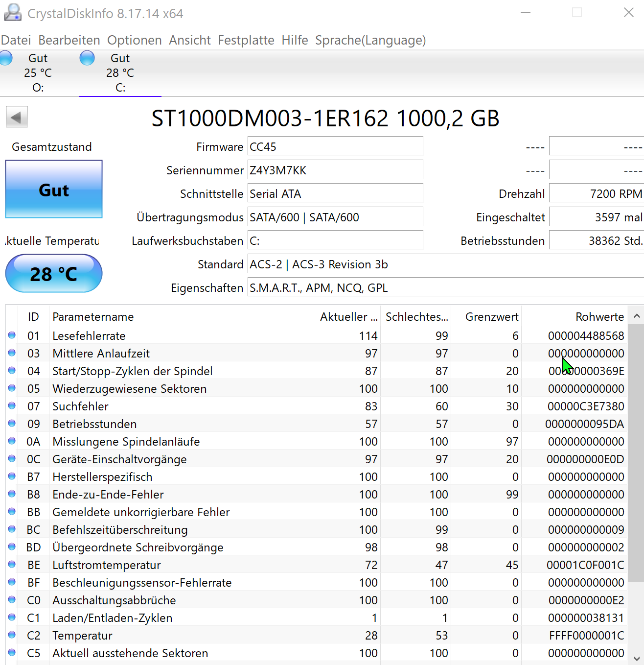
Task: Click the Firmware field CC45
Action: click(x=335, y=147)
